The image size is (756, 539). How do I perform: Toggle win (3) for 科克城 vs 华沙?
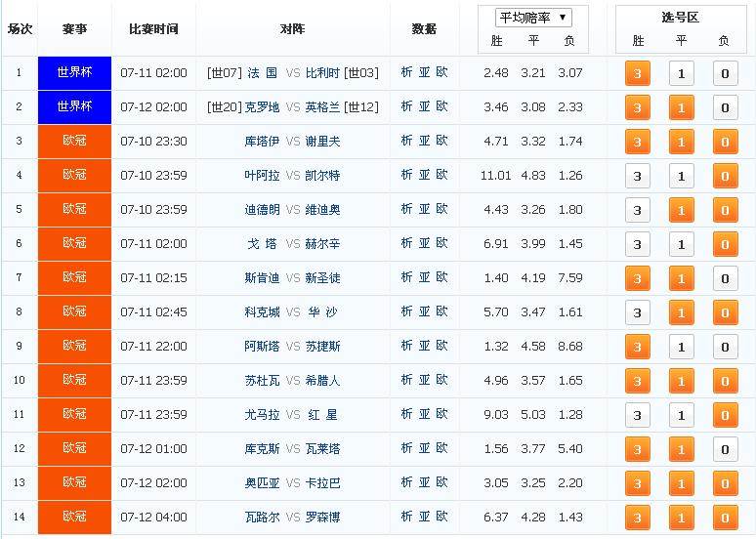pos(638,312)
